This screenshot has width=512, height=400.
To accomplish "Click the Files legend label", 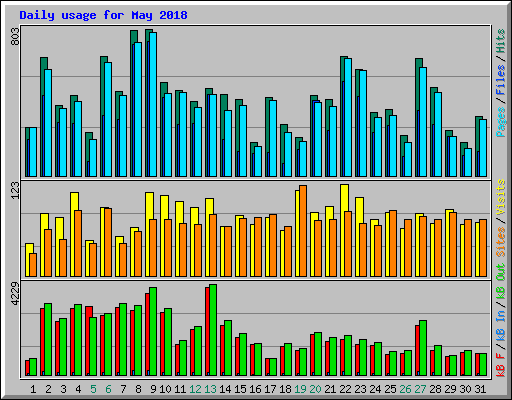I will (501, 81).
